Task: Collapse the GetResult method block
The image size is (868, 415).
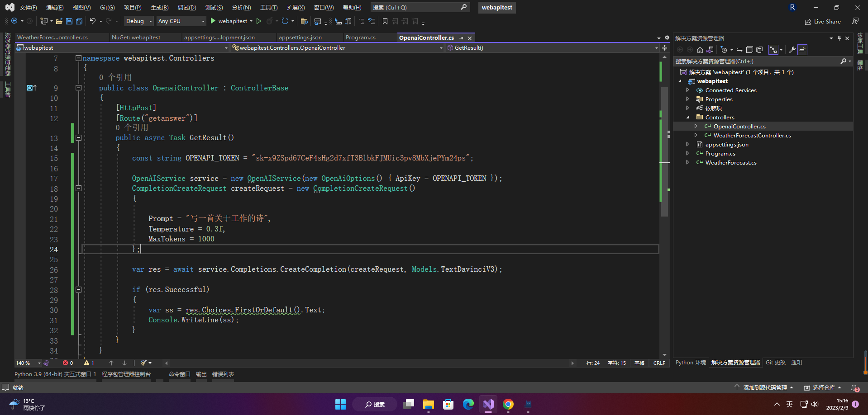Action: click(79, 138)
